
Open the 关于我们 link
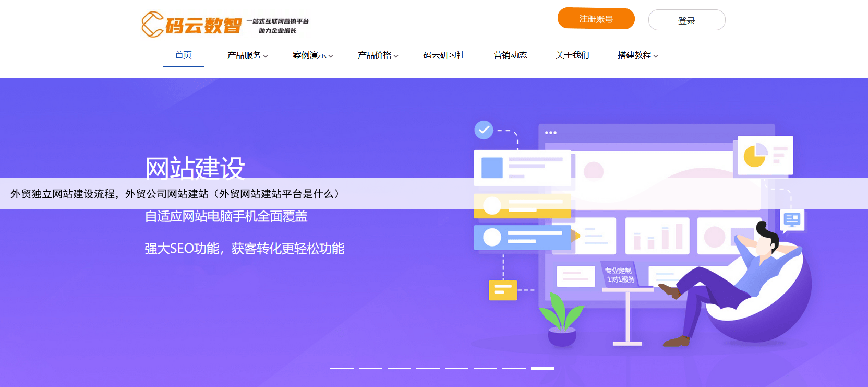(572, 55)
